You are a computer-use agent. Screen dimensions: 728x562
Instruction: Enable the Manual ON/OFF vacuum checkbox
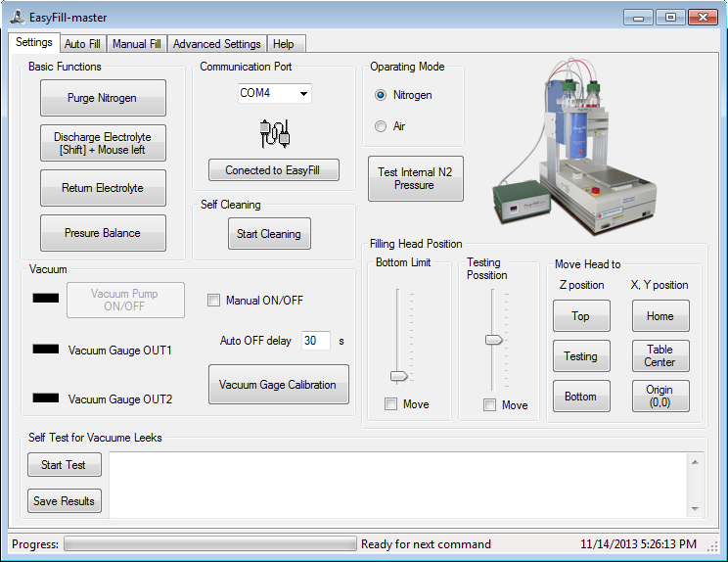click(213, 300)
